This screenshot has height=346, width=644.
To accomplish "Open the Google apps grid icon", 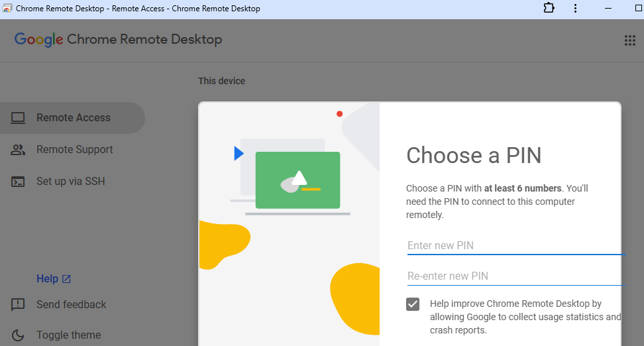I will click(x=629, y=40).
